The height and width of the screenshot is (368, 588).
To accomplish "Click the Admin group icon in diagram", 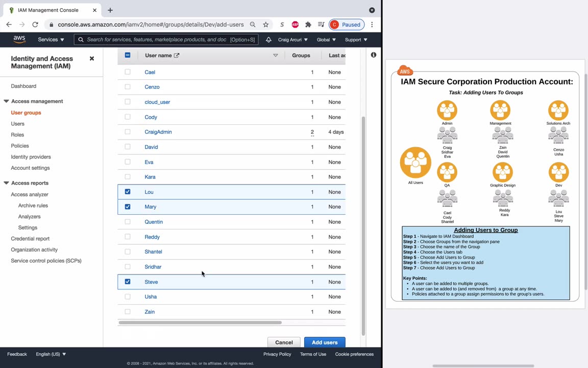I will click(x=447, y=110).
